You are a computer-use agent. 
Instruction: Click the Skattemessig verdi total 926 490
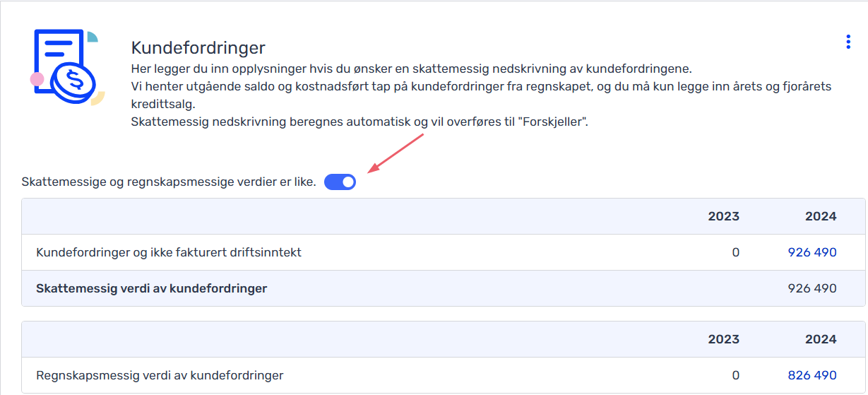(x=812, y=288)
